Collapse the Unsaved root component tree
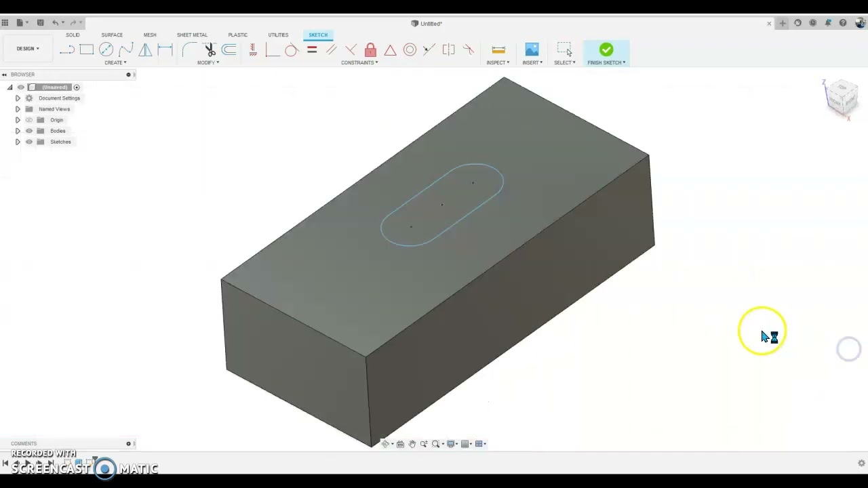 point(9,87)
